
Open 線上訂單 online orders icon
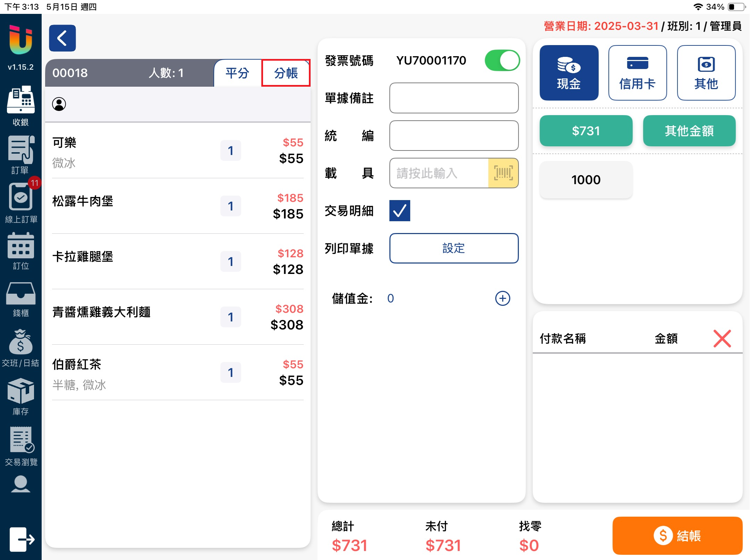pyautogui.click(x=20, y=198)
